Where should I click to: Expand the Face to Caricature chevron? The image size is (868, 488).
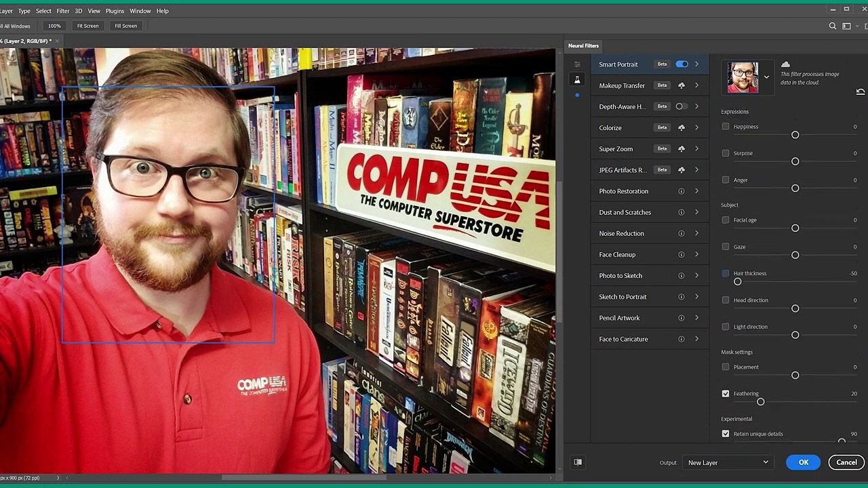[696, 339]
